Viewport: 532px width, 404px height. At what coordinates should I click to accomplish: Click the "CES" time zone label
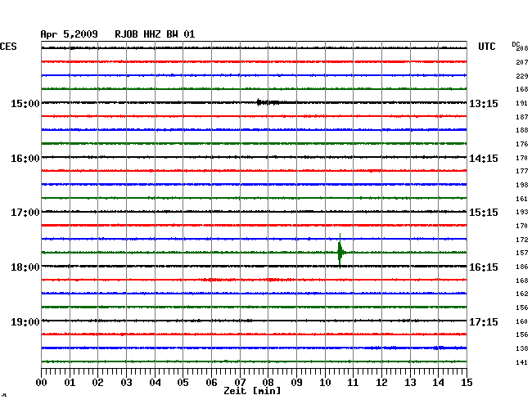8,47
